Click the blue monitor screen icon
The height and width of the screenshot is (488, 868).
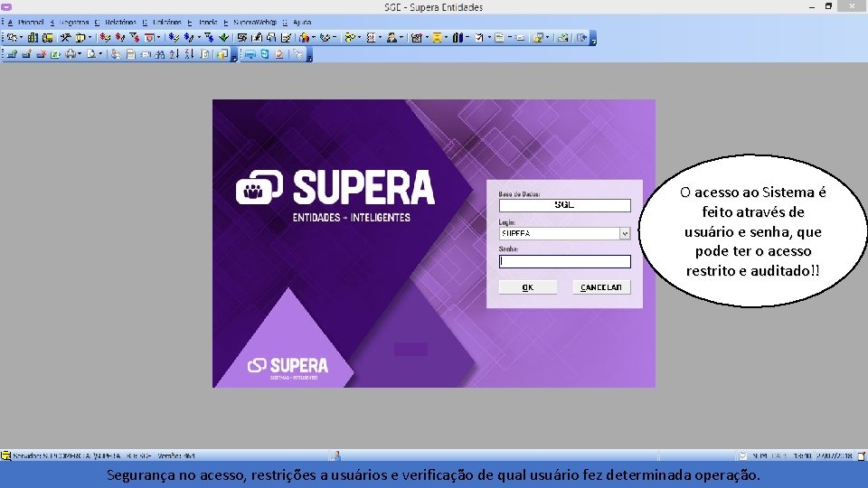pyautogui.click(x=250, y=54)
